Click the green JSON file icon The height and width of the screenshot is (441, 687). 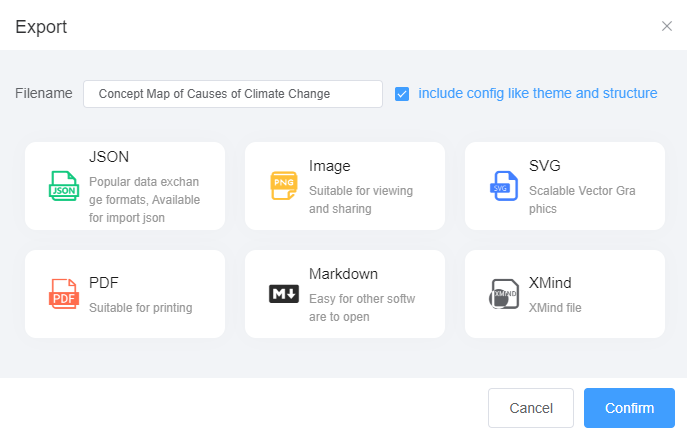[x=63, y=186]
